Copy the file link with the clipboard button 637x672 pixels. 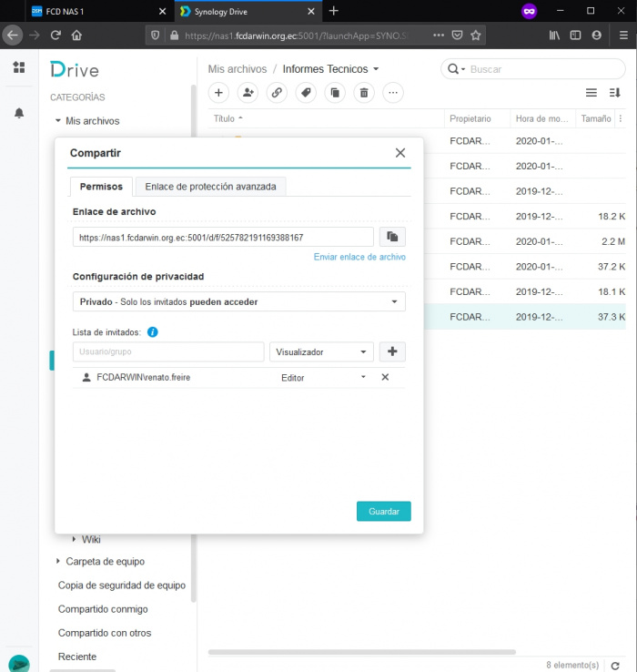(x=392, y=237)
